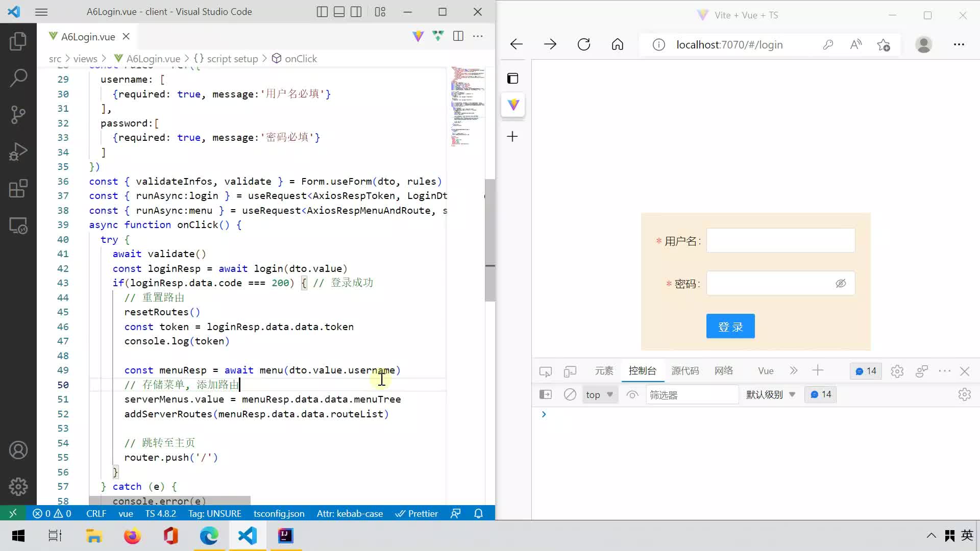Go back in the browser
The width and height of the screenshot is (980, 551).
pyautogui.click(x=517, y=44)
